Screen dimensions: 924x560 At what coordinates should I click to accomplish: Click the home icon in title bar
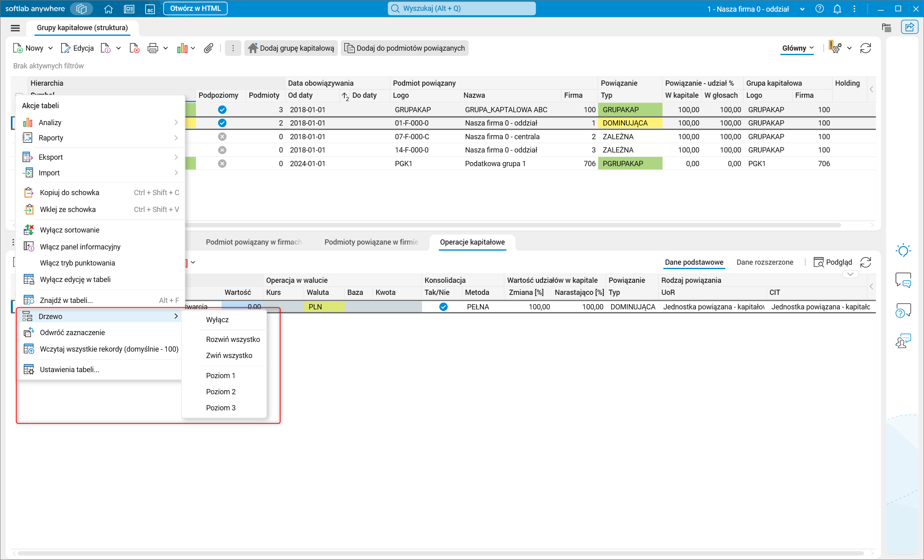(108, 9)
